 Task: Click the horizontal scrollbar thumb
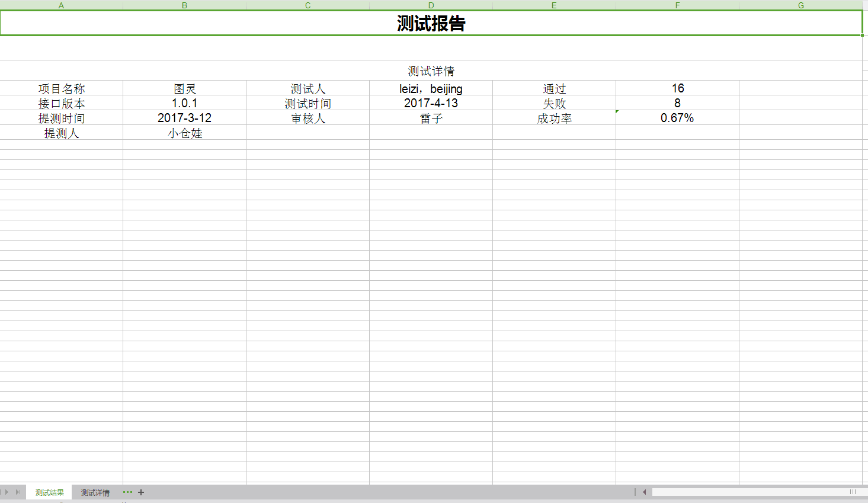[x=752, y=492]
